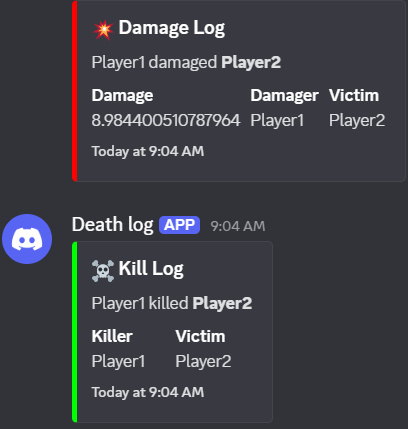408x429 pixels.
Task: Click the Damager field label
Action: [284, 96]
